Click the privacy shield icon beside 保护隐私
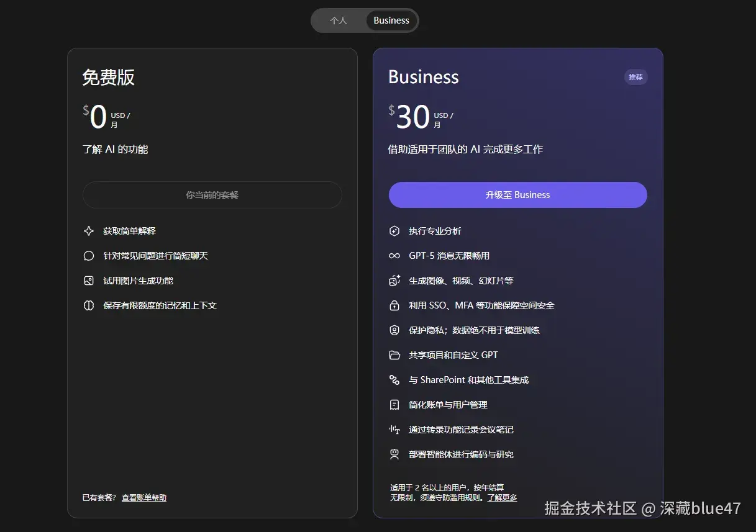 (x=395, y=330)
